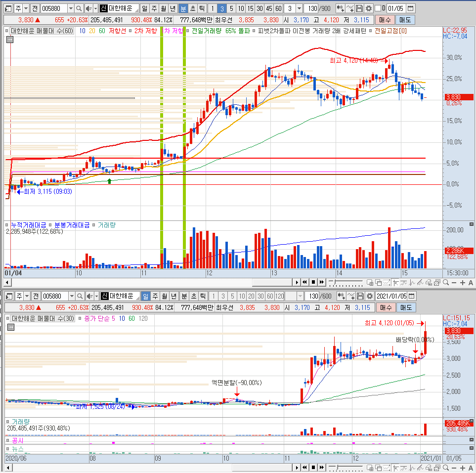The height and width of the screenshot is (473, 476).
Task: Adjust top chart zoom slider handle
Action: (x=335, y=282)
